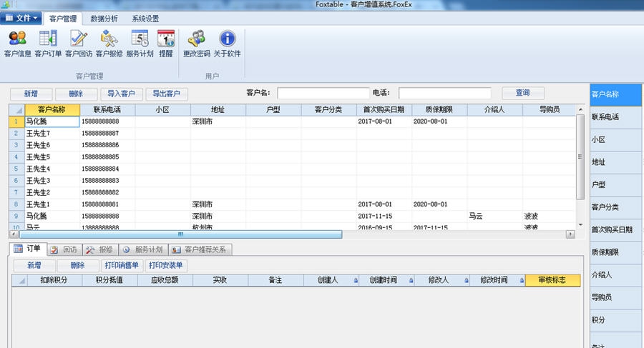The height and width of the screenshot is (348, 644).
Task: Select phone cell 15888888886
Action: point(107,145)
